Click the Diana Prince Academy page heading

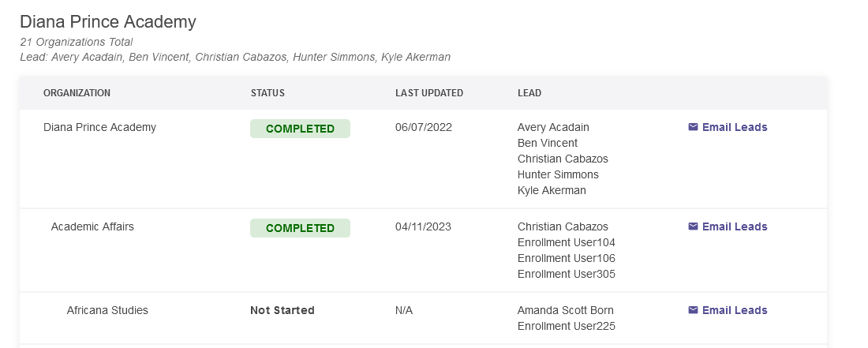click(108, 21)
